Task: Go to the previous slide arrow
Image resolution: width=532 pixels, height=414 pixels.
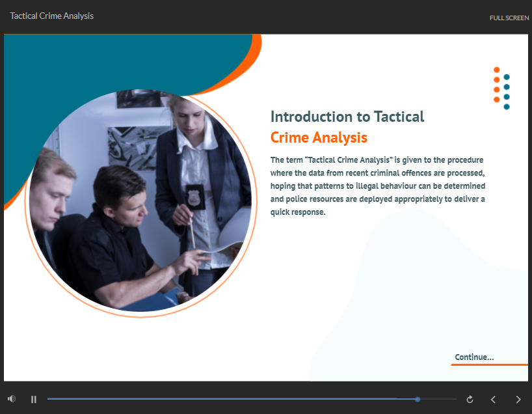Action: click(494, 400)
